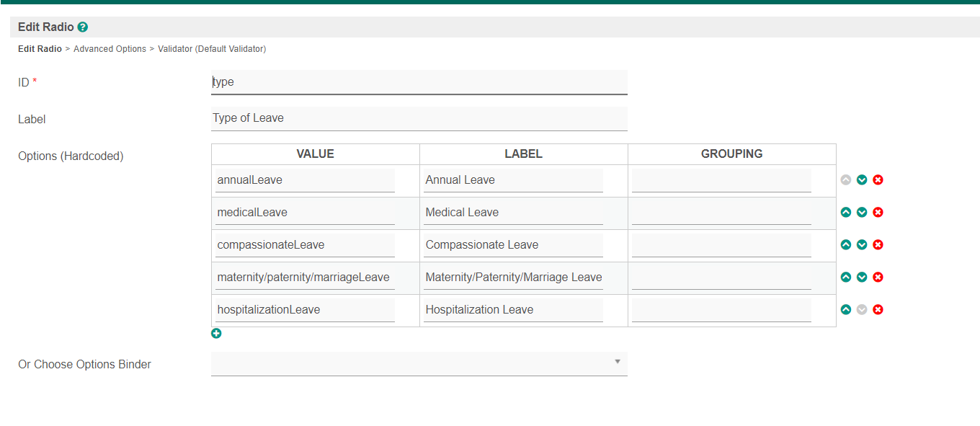Edit the annualLeave value field
This screenshot has width=980, height=426.
click(x=305, y=180)
